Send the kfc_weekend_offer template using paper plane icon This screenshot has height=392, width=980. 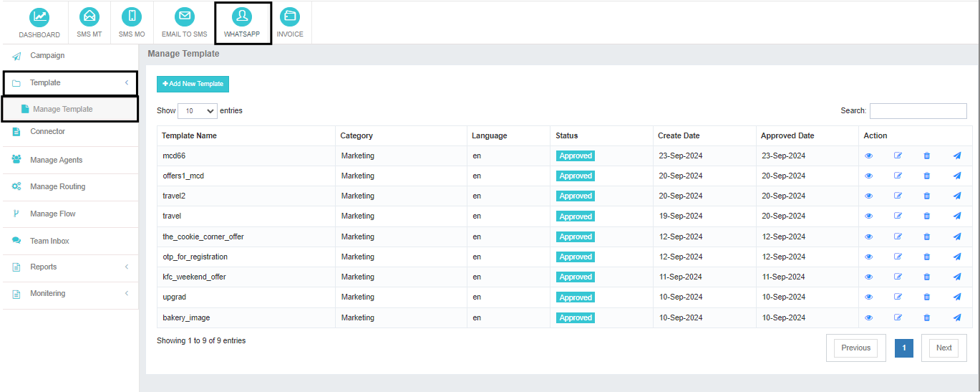coord(957,277)
